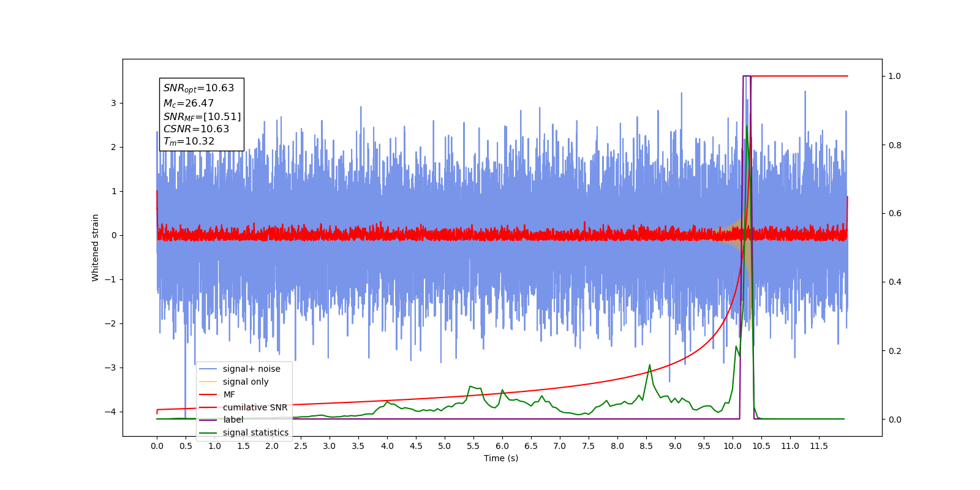Select the Mc=26.47 annotation line
The width and height of the screenshot is (980, 490).
(x=188, y=104)
